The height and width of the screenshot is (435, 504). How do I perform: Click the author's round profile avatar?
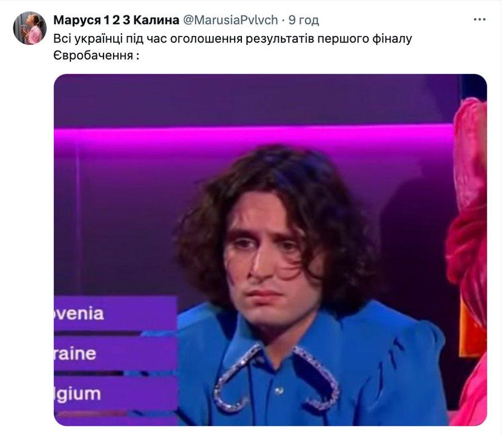pyautogui.click(x=30, y=28)
